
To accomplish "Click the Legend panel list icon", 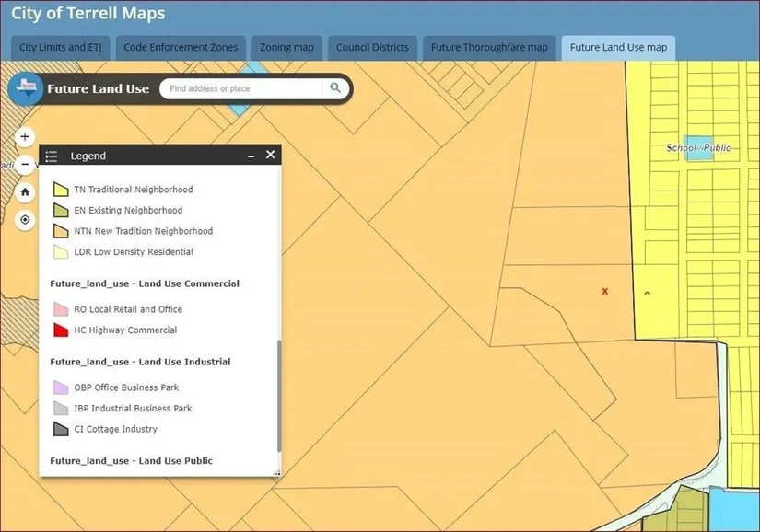I will click(52, 156).
